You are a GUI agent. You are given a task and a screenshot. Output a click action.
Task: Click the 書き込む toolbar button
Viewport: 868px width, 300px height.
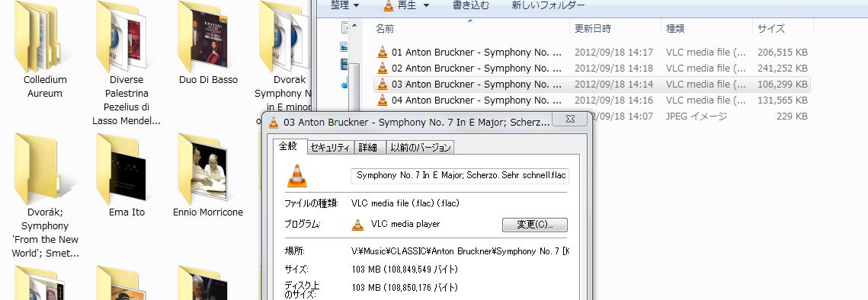[471, 5]
